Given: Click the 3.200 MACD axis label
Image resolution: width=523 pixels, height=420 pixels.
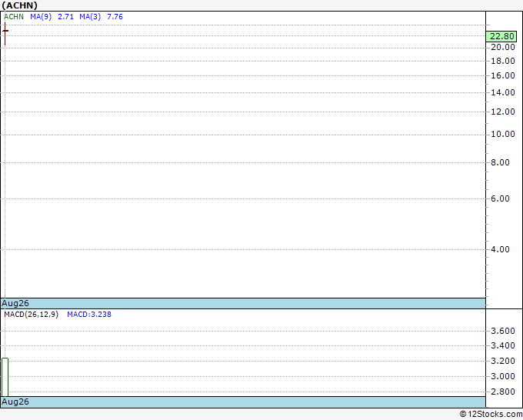Looking at the screenshot, I should pyautogui.click(x=503, y=361).
